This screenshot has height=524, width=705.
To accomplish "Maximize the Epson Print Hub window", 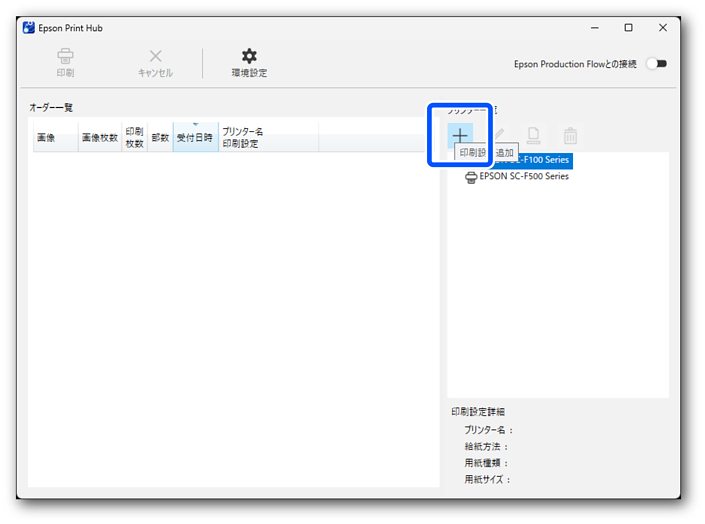I will click(628, 28).
